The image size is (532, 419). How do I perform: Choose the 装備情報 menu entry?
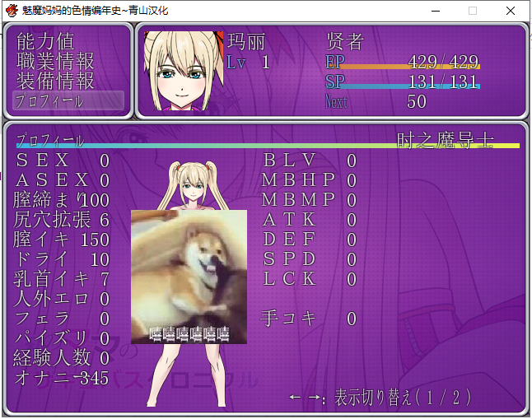(x=55, y=81)
